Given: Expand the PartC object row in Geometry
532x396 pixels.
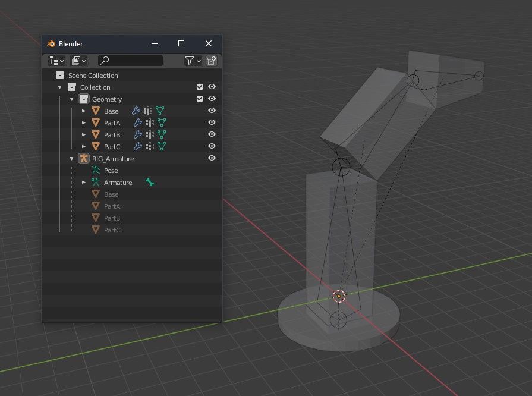Looking at the screenshot, I should 83,147.
